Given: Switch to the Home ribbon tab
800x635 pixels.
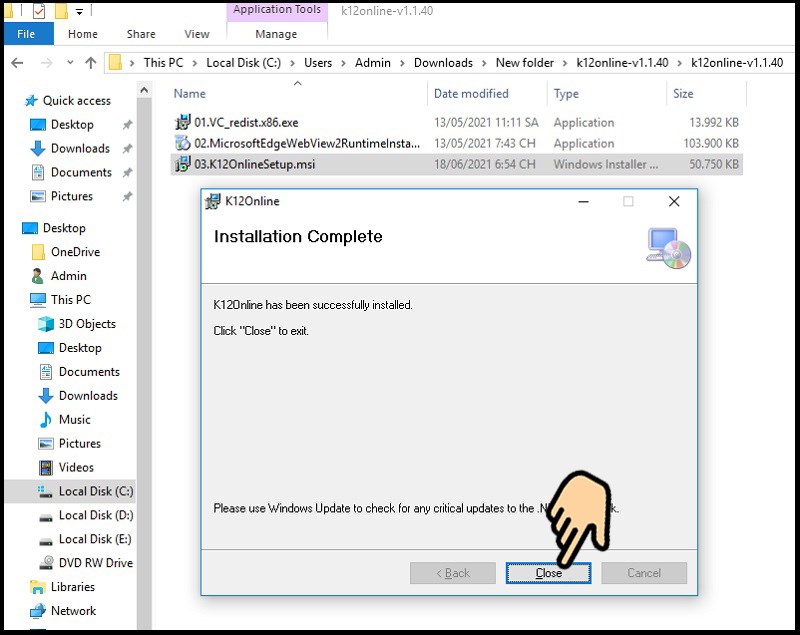Looking at the screenshot, I should coord(83,34).
